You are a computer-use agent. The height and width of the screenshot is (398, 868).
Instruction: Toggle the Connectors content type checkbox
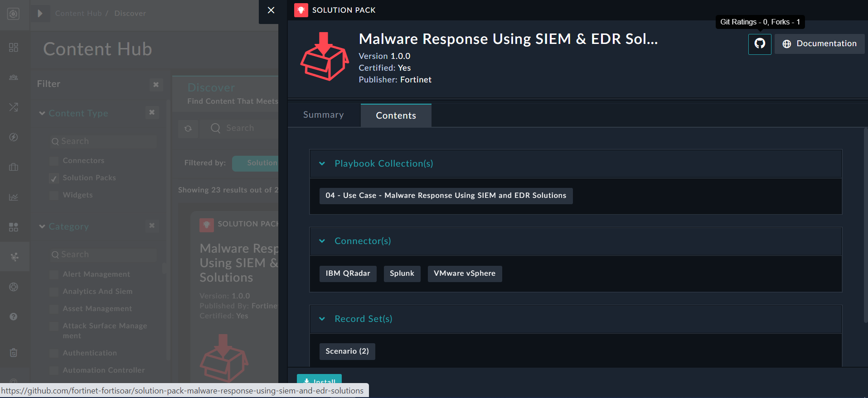point(54,161)
